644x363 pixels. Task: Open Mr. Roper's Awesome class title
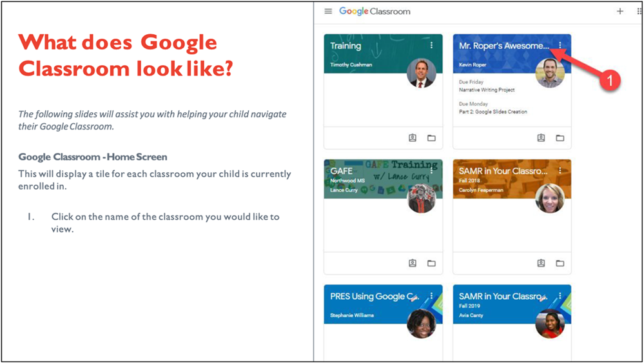point(504,46)
